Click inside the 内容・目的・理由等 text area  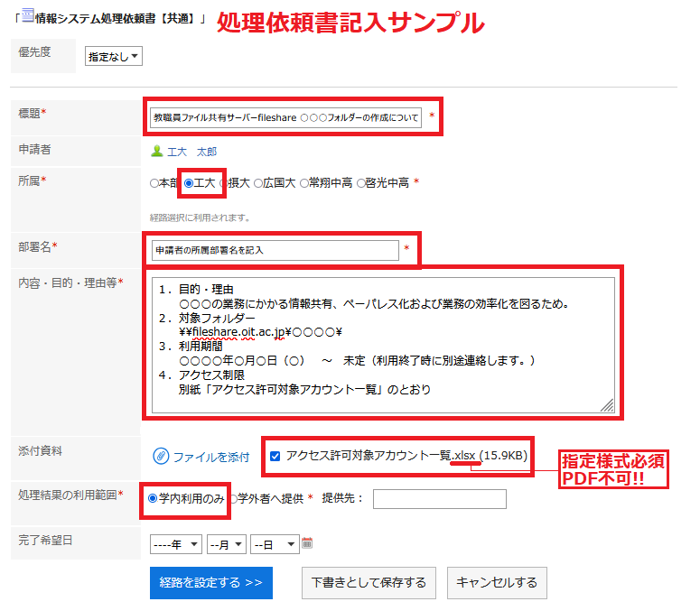click(383, 345)
